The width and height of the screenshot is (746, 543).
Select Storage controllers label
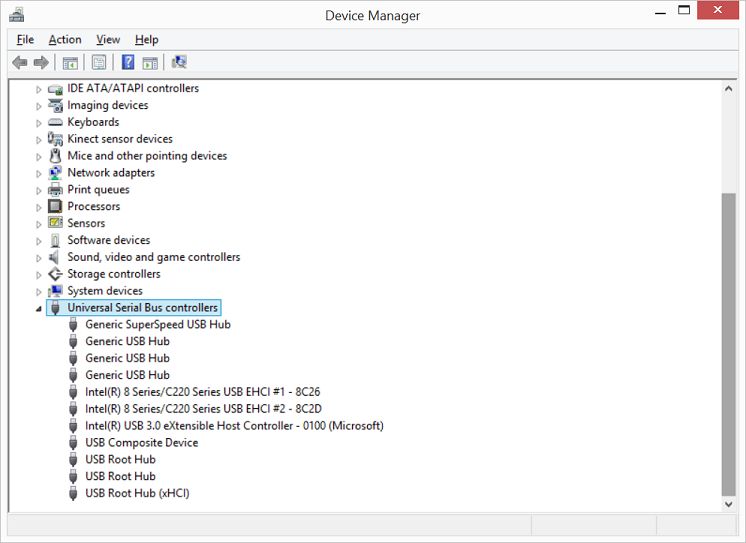pos(114,274)
